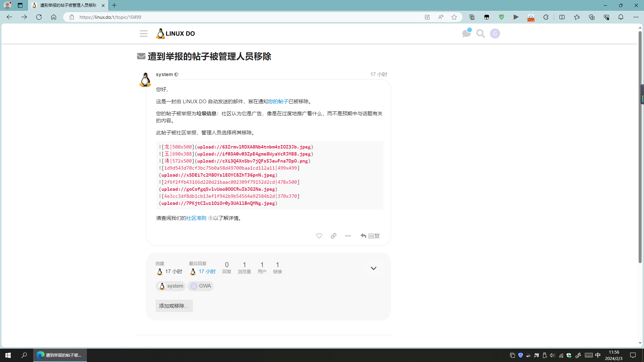Open the browser extensions puzzle icon
This screenshot has width=644, height=362.
click(x=546, y=17)
